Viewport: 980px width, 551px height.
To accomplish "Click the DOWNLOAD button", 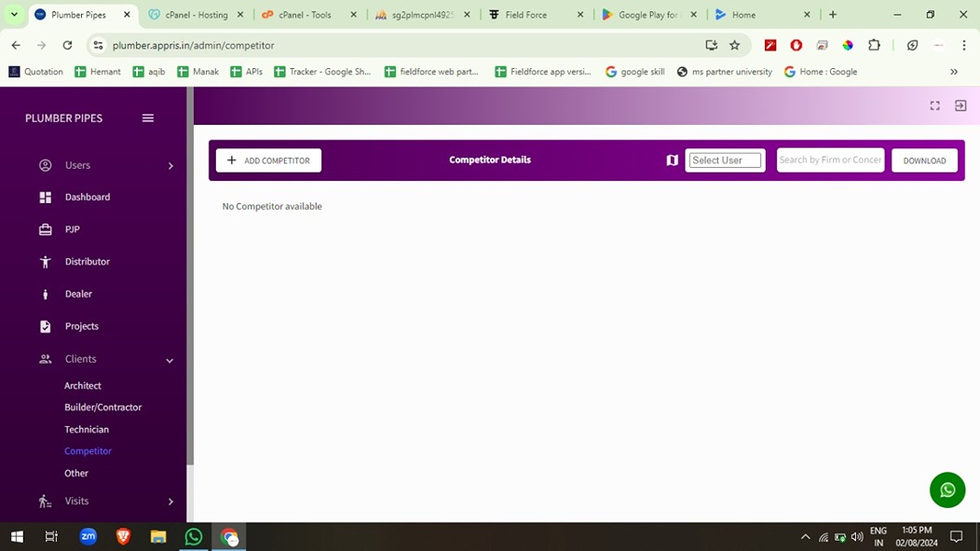I will 924,160.
